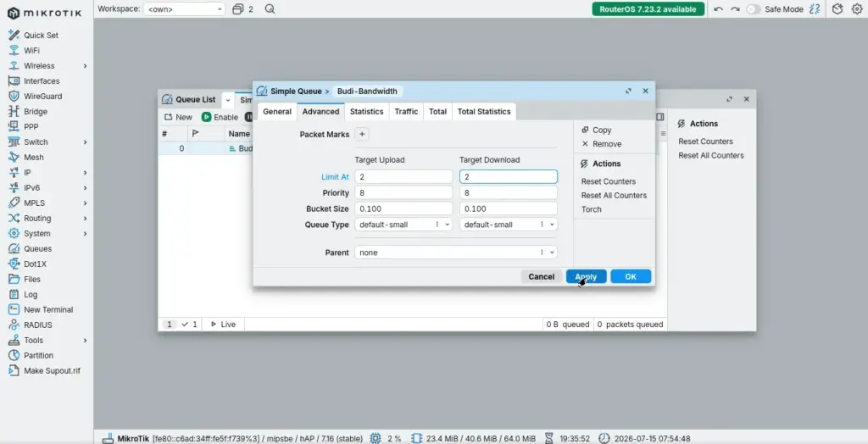Screen dimensions: 868x444
Task: Expand the Wireless submenu
Action: pos(86,66)
